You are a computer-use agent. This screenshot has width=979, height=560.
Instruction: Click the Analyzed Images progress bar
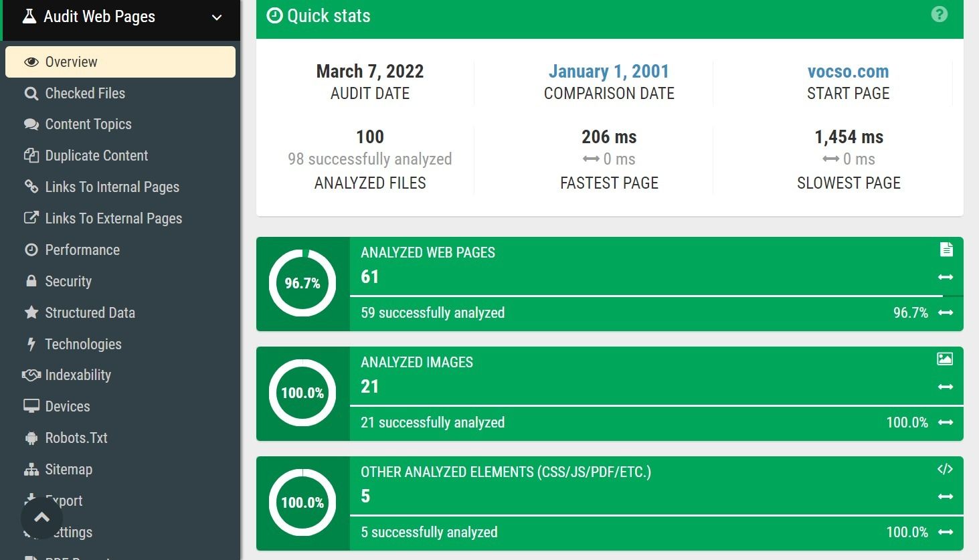click(x=656, y=405)
